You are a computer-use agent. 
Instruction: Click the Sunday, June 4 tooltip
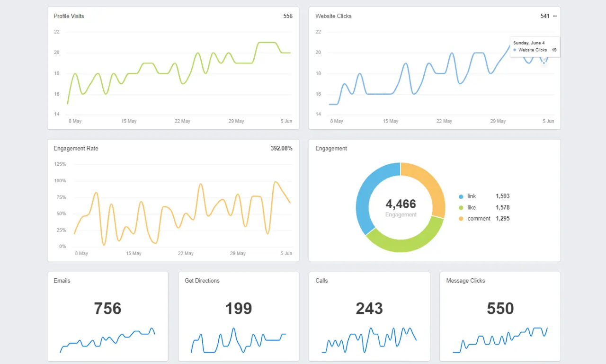click(535, 46)
